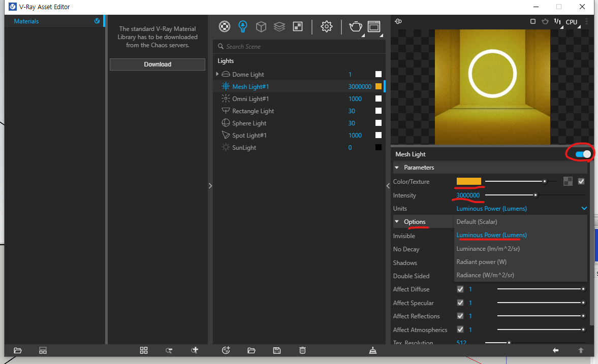598x364 pixels.
Task: Choose Luminous Power (Lumens) option in list
Action: [x=491, y=235]
